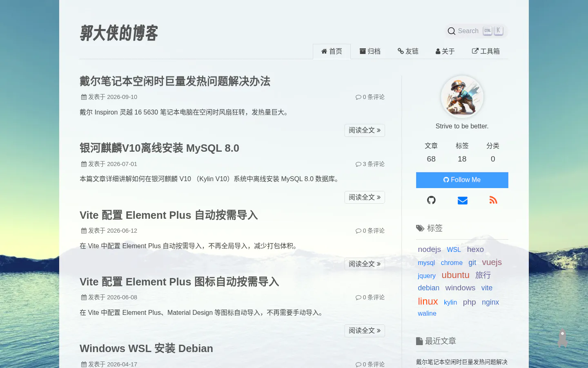Open 3 条评论 on MySQL post

pos(370,164)
